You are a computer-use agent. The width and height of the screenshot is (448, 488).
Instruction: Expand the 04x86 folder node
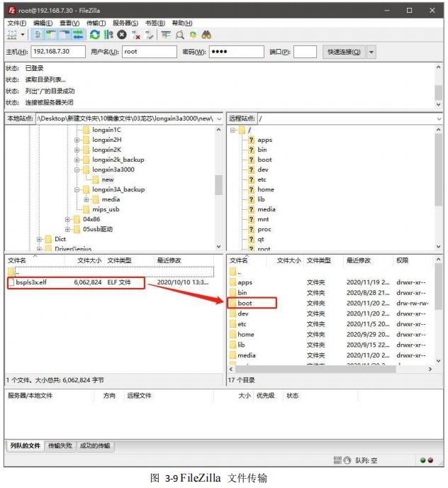pyautogui.click(x=67, y=220)
